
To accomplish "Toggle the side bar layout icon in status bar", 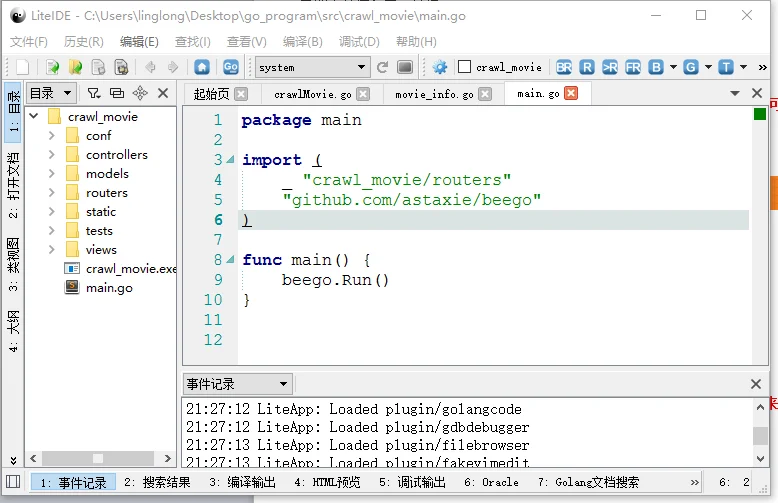I will click(13, 482).
